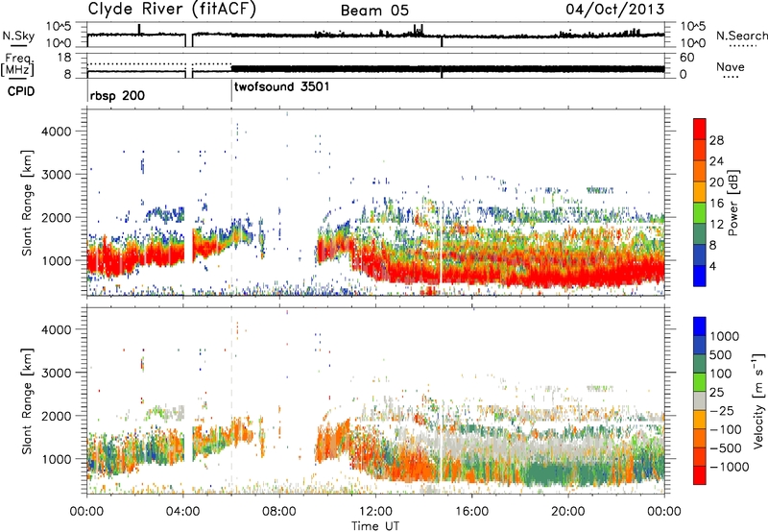Click the 18 tick on the Freq axis
The height and width of the screenshot is (532, 768).
coord(64,58)
